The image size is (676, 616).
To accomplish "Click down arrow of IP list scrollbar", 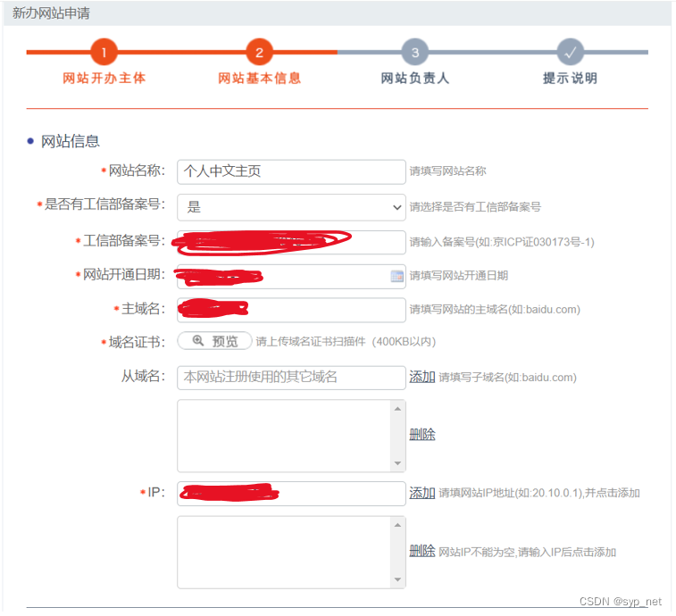I will pos(397,579).
